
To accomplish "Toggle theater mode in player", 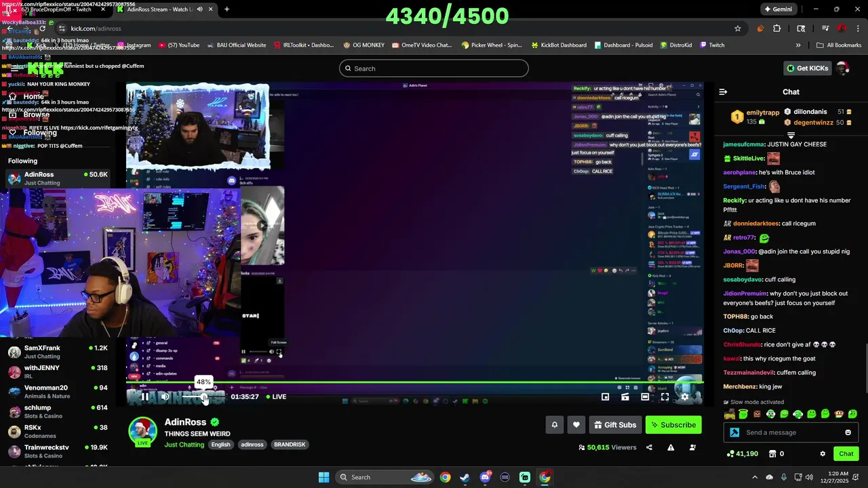I will [645, 397].
